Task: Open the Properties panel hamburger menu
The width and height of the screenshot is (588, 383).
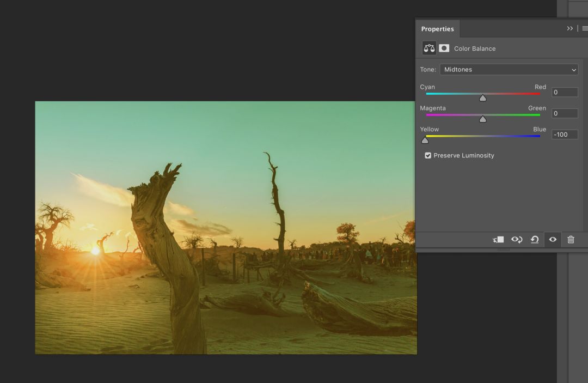Action: pyautogui.click(x=585, y=29)
